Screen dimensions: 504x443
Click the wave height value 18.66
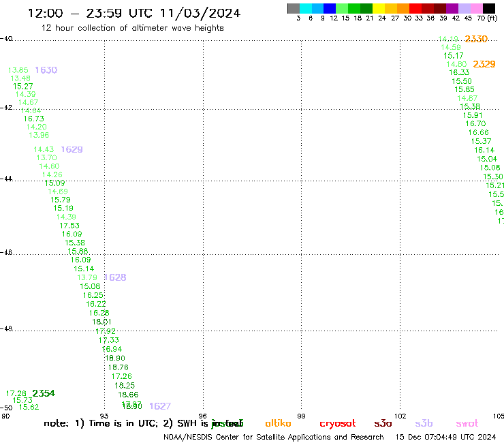[x=128, y=395]
